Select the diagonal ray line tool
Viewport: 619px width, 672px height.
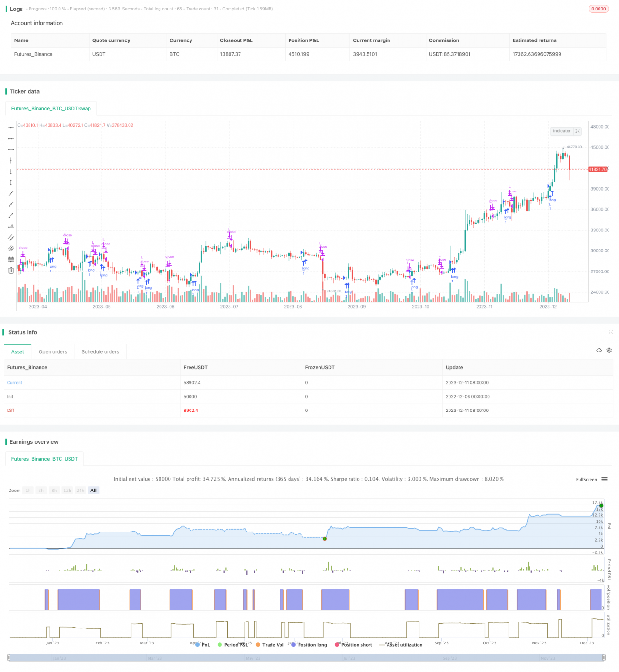[11, 204]
